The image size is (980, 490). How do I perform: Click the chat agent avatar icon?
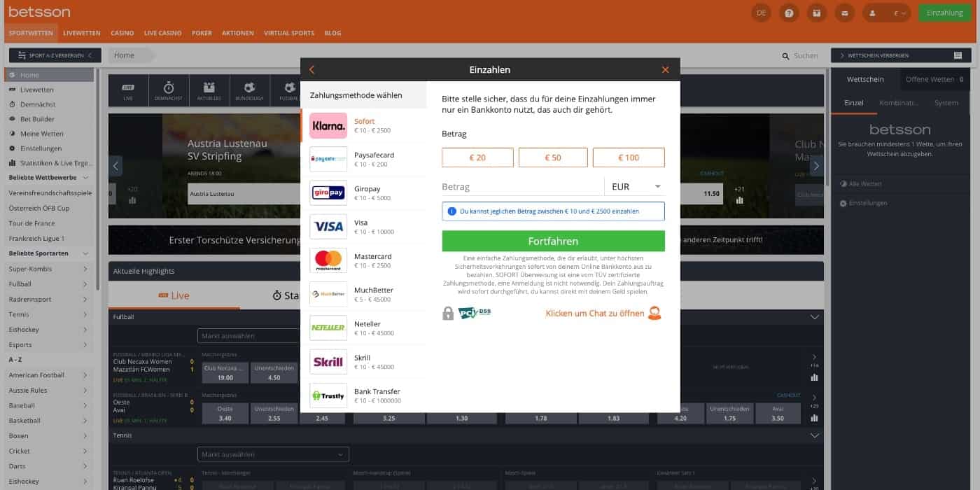pyautogui.click(x=654, y=313)
